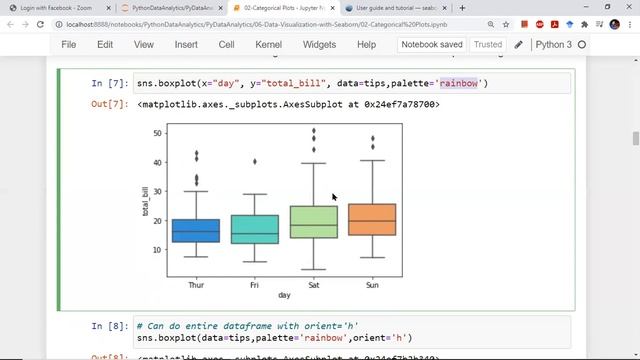Close the PythonDataAnalytics tab
The image size is (640, 360).
coord(220,8)
